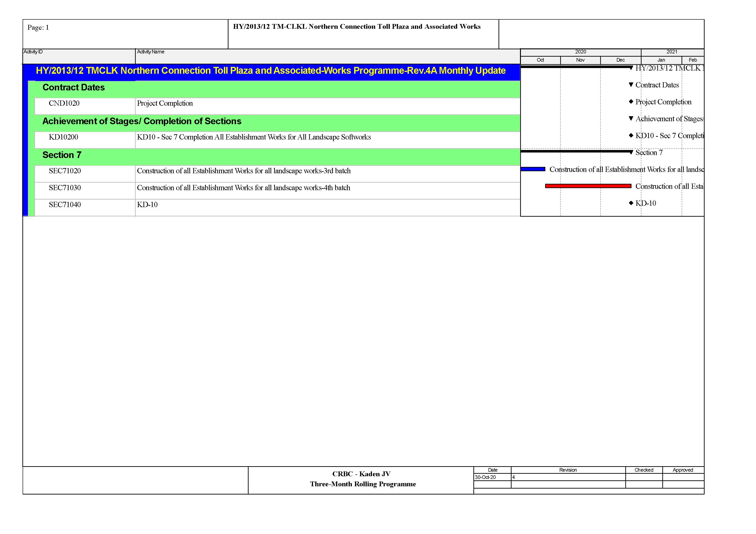Click the KD-10 milestone diamond in chart

(x=631, y=203)
